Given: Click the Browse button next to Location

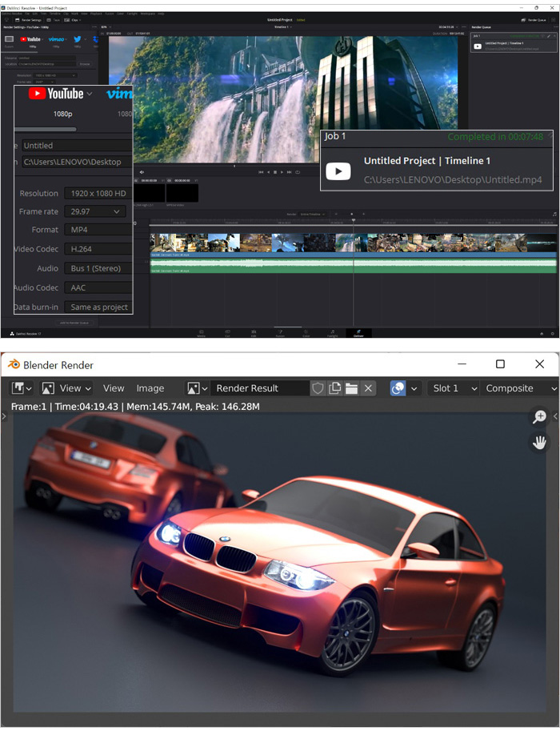Looking at the screenshot, I should click(x=84, y=64).
